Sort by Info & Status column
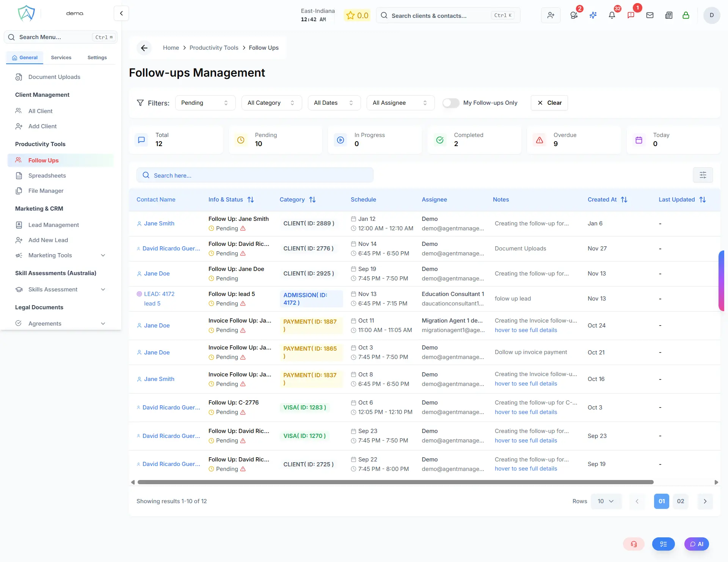The height and width of the screenshot is (562, 728). (250, 200)
